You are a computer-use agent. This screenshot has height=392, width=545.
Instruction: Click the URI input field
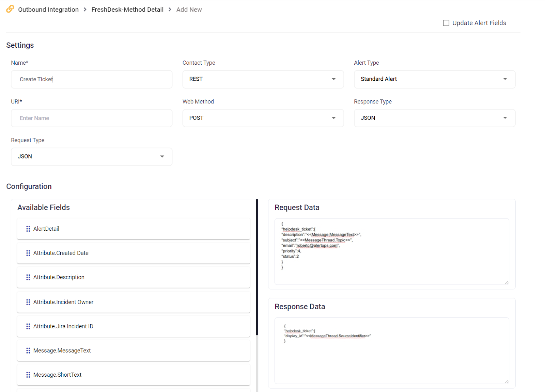91,118
